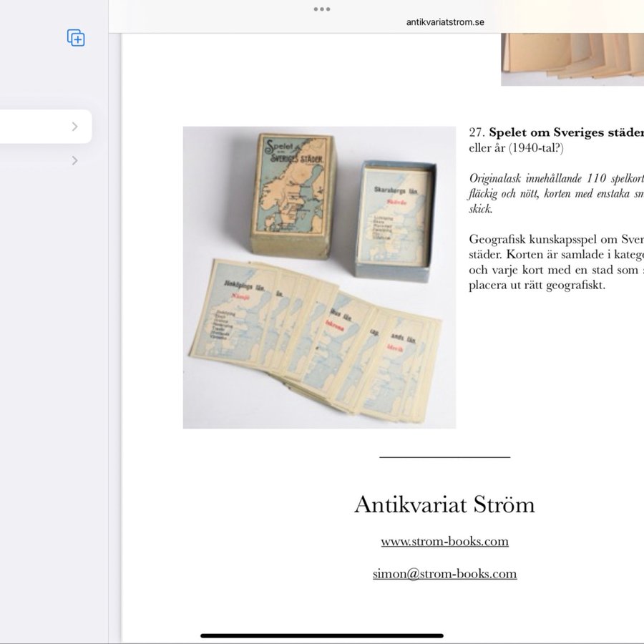This screenshot has height=644, width=644.
Task: Tap the partial image at top right
Action: tap(572, 59)
